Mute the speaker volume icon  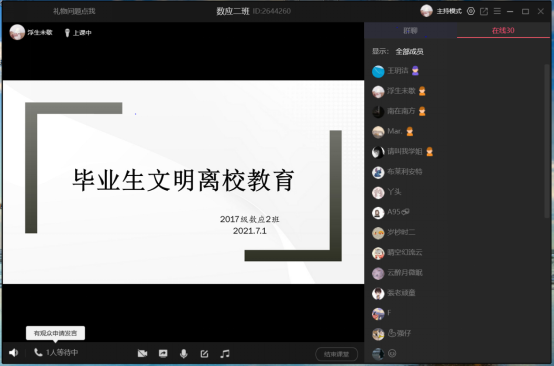pos(13,353)
